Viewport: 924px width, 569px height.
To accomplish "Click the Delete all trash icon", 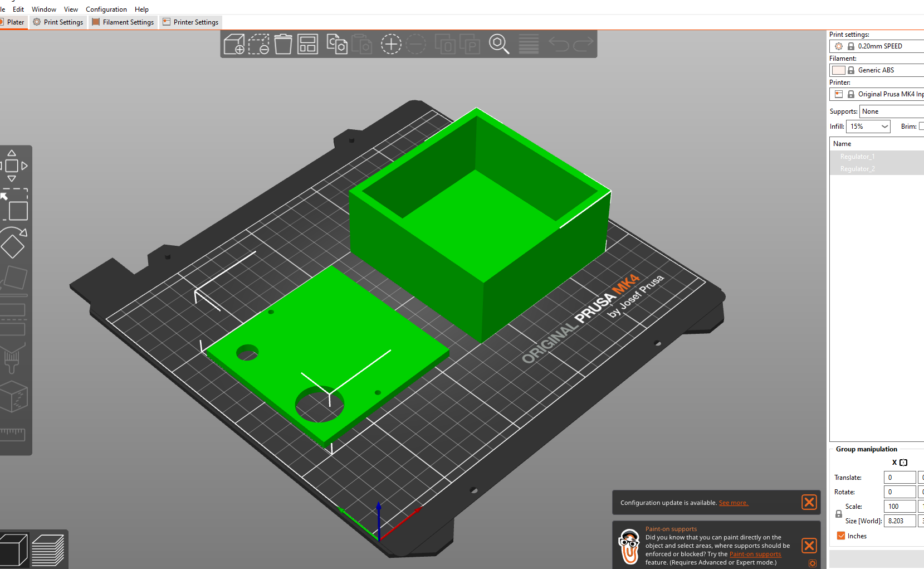I will click(x=283, y=44).
